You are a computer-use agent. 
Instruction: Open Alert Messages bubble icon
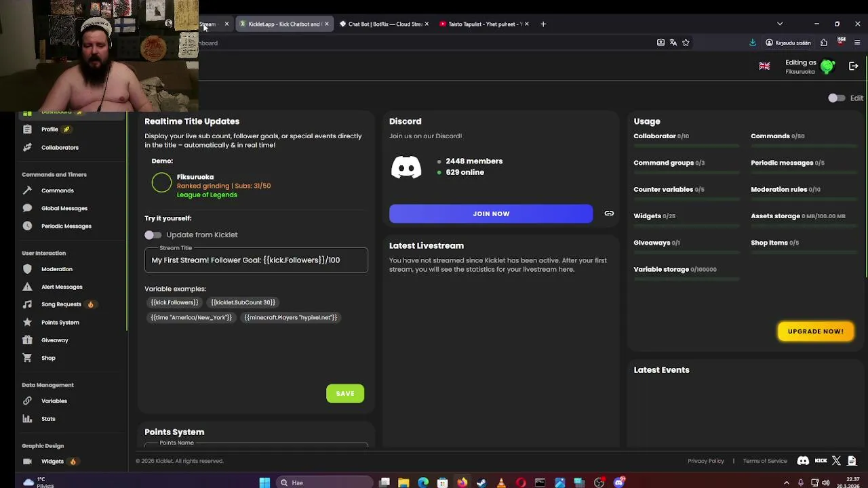(x=27, y=287)
